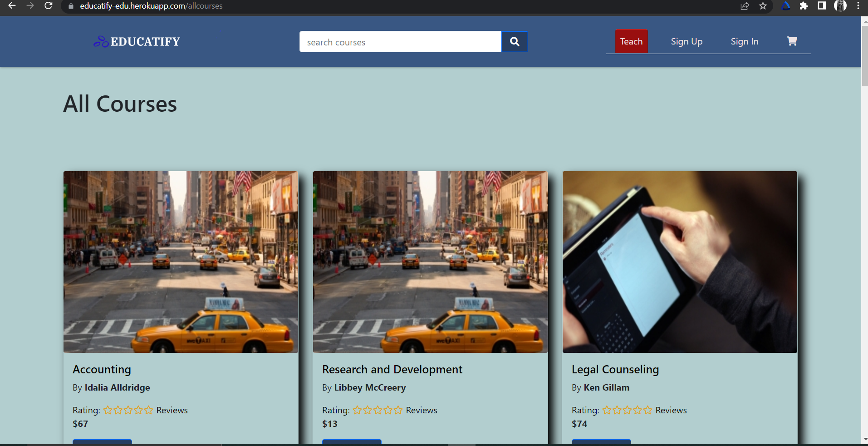Open the shopping cart
Image resolution: width=868 pixels, height=446 pixels.
[x=792, y=41]
